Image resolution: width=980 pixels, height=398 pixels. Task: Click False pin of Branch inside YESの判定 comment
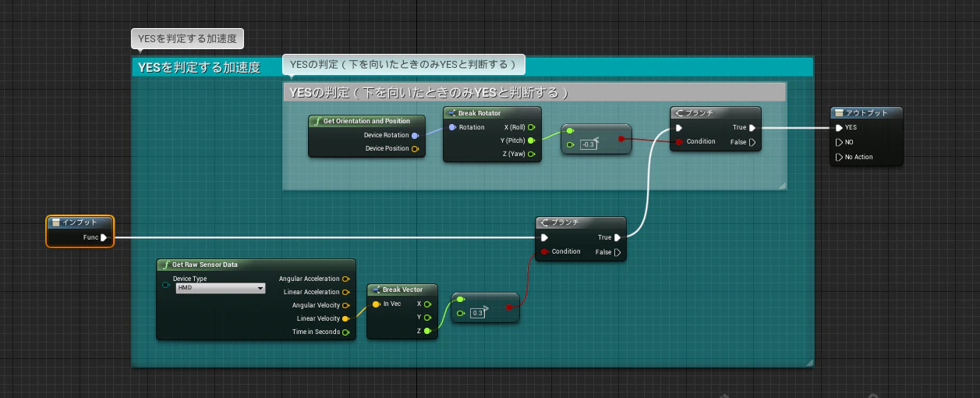(752, 142)
